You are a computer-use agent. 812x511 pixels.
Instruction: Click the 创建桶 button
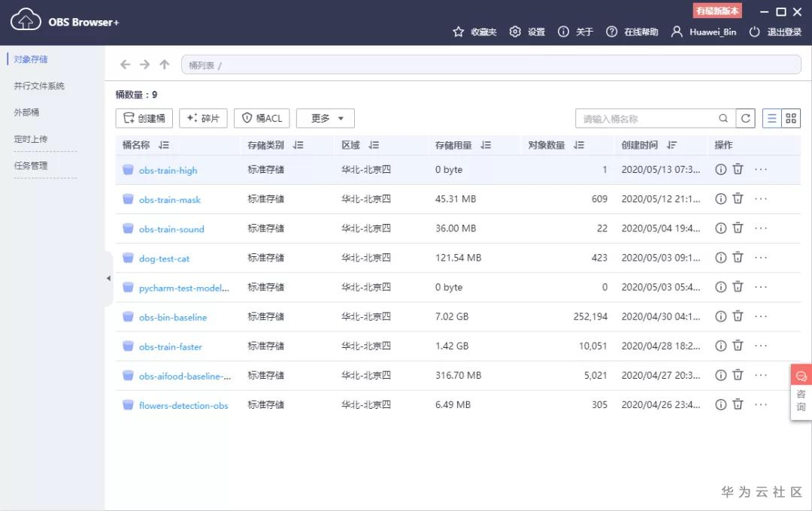144,119
